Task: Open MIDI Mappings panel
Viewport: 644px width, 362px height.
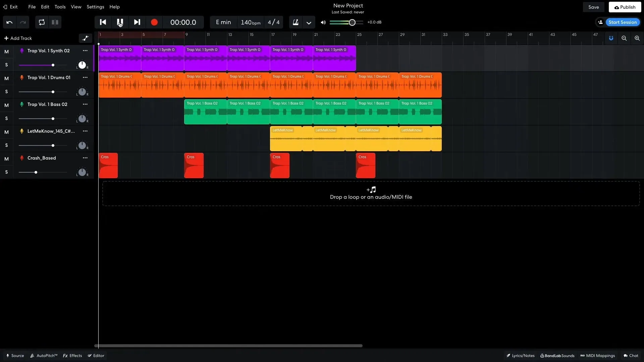Action: [598, 356]
